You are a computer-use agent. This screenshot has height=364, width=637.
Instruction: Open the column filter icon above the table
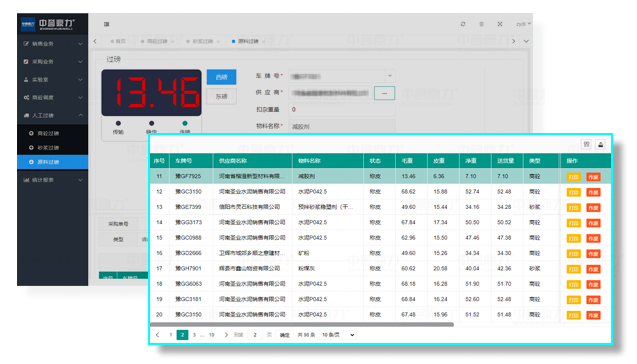click(586, 144)
